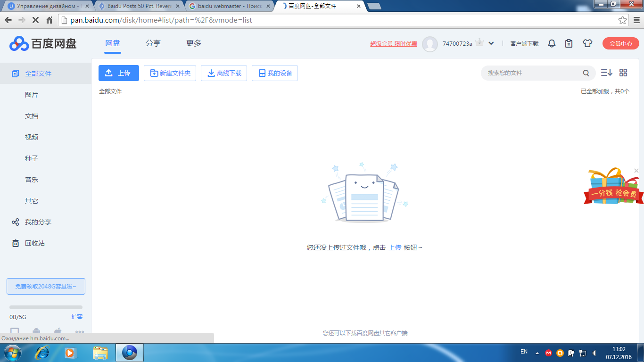Switch to the Baidu Posts 50 Pct tab
Image resolution: width=644 pixels, height=362 pixels.
pos(139,6)
